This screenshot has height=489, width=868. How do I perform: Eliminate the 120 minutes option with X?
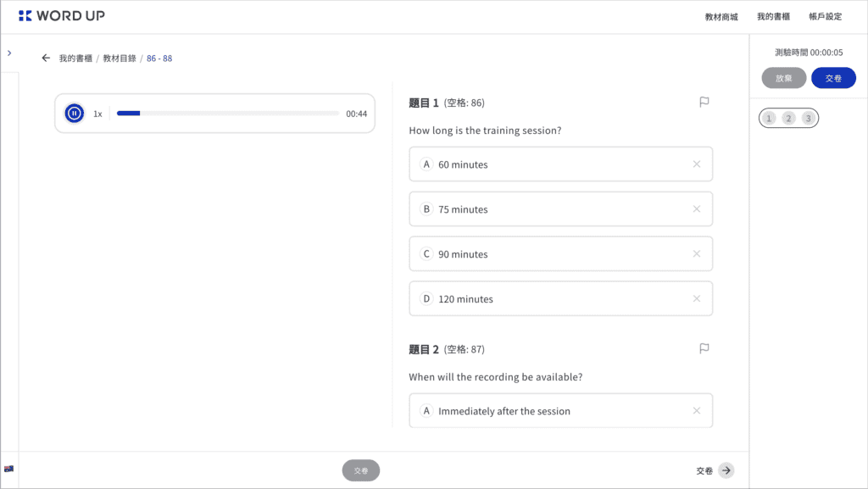click(697, 298)
